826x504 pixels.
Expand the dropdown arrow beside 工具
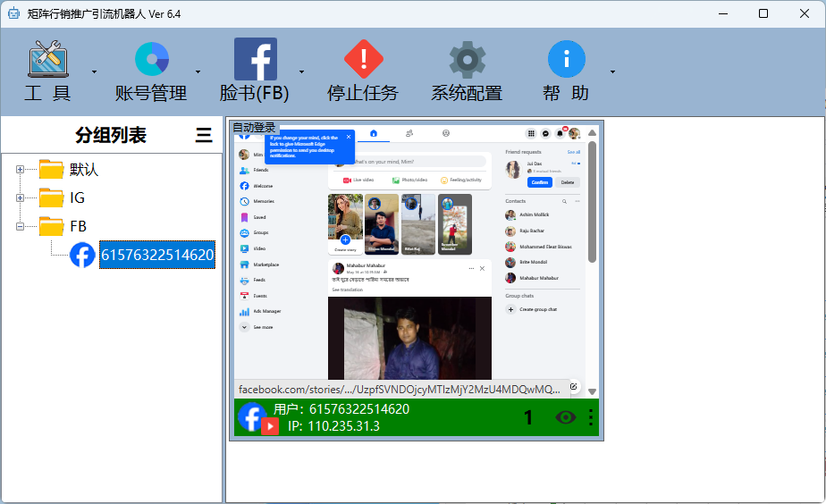click(x=94, y=71)
